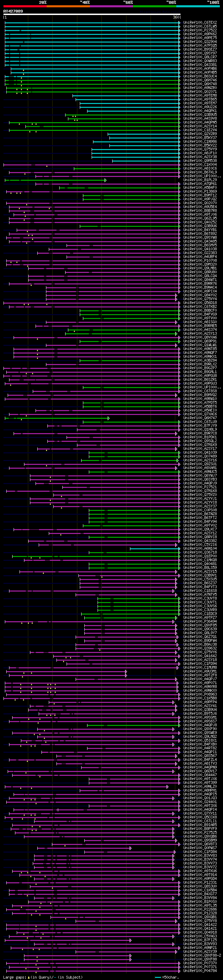Select hit UniRef100_Q6H748

(x=200, y=84)
